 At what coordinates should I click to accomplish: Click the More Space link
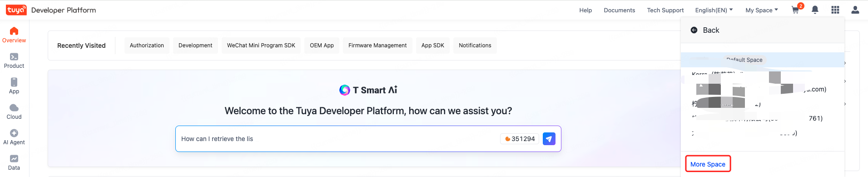[x=708, y=164]
